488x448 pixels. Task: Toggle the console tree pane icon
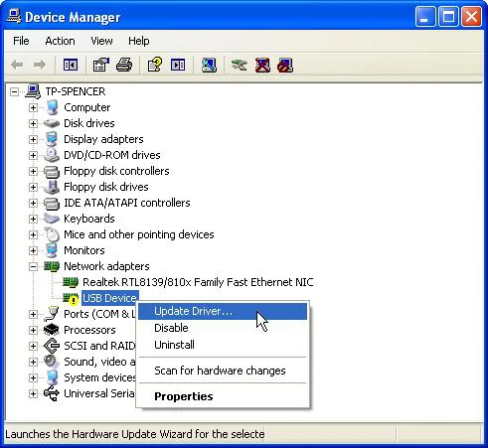click(71, 65)
